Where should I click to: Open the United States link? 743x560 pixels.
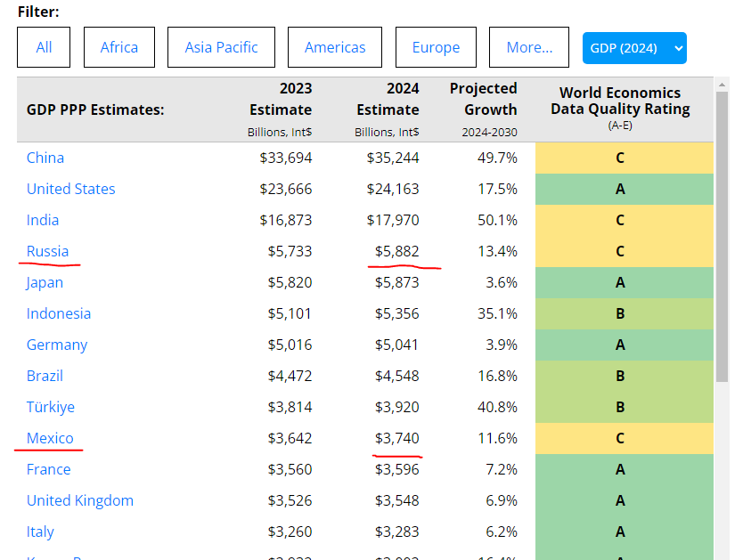click(x=70, y=189)
